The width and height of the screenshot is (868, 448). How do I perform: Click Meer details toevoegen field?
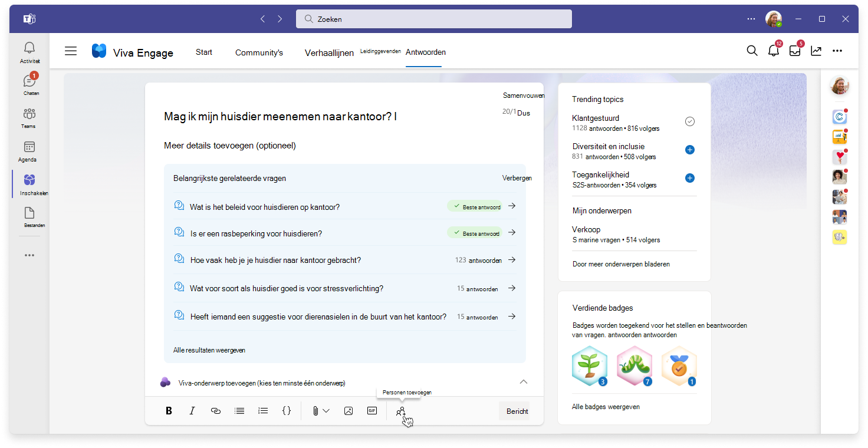pos(230,146)
